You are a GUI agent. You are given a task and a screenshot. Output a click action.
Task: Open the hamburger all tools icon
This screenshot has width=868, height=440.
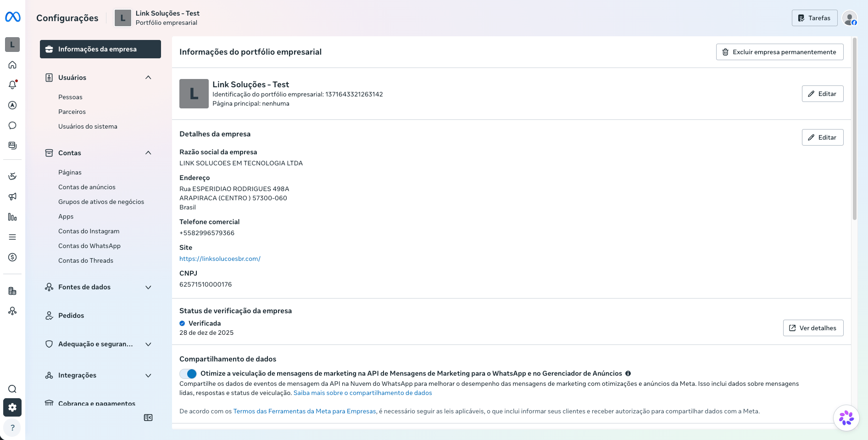12,237
